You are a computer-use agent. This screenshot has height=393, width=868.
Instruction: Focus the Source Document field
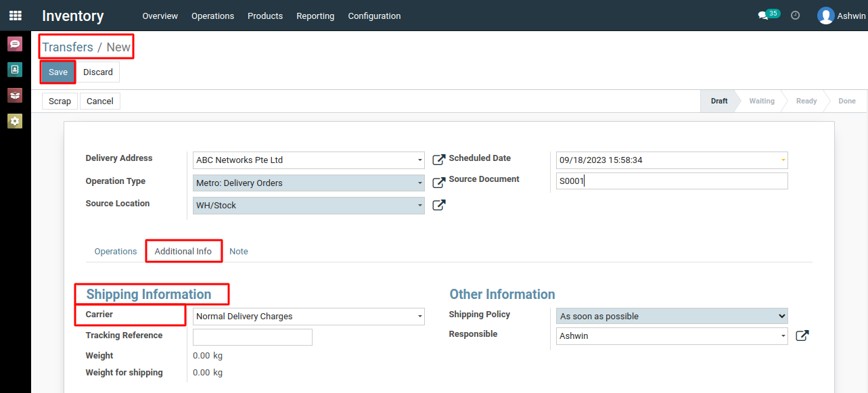coord(672,181)
